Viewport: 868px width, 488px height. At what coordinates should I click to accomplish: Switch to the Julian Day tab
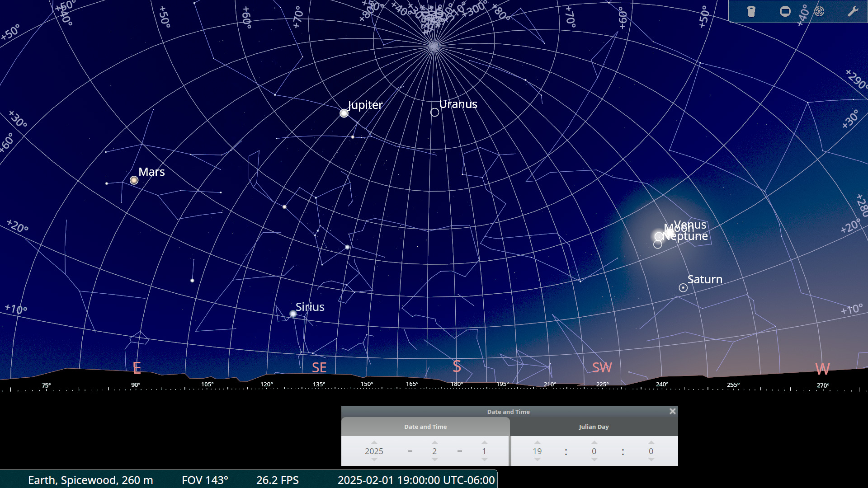[x=594, y=427]
